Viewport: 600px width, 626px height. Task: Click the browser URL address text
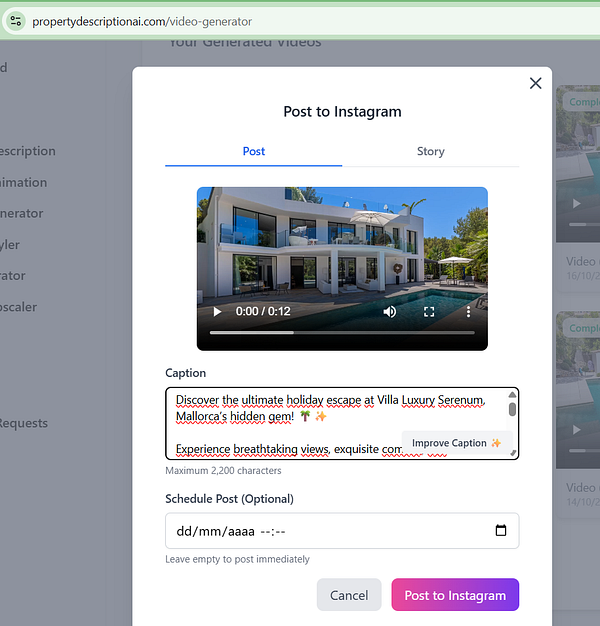point(142,22)
